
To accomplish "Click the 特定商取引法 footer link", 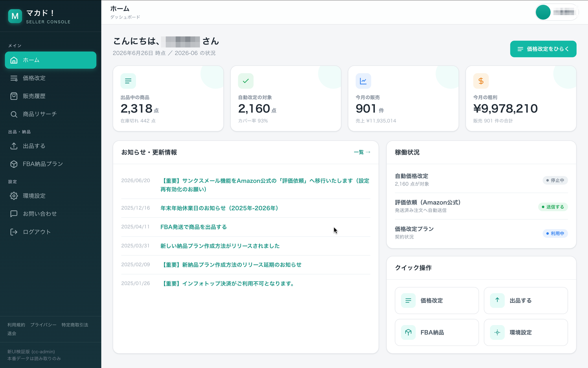I will 75,325.
